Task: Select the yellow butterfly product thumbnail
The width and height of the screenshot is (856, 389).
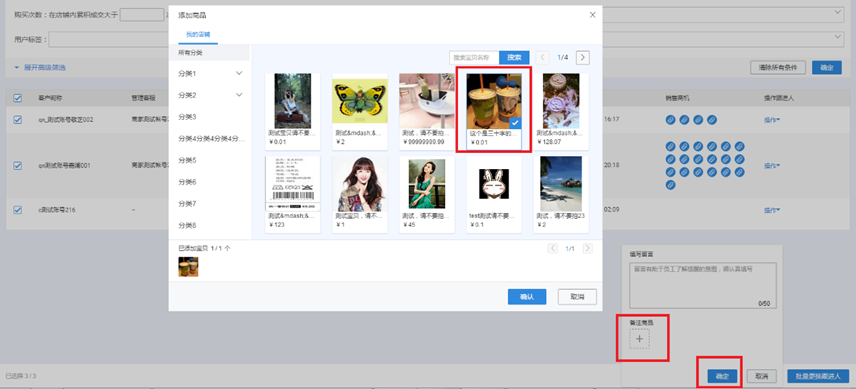Action: pos(360,101)
